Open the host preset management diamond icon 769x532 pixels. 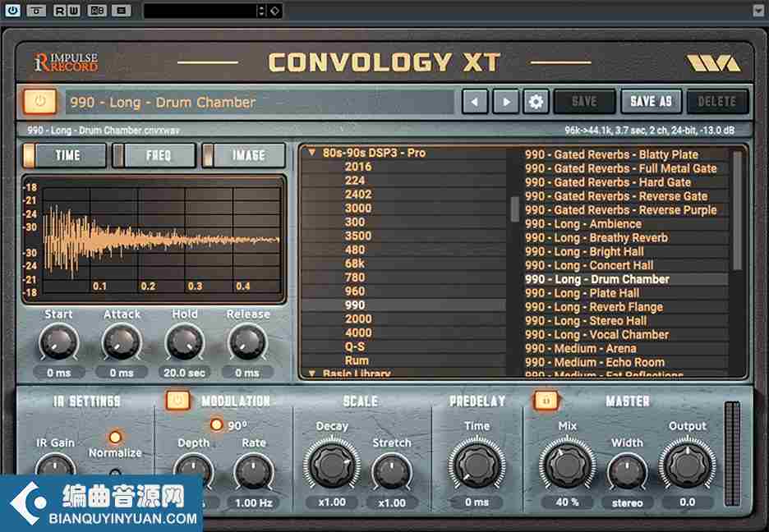274,11
